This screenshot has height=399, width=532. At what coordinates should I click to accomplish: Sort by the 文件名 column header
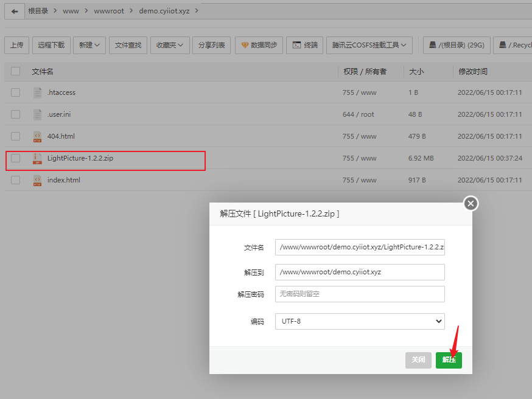(x=43, y=72)
